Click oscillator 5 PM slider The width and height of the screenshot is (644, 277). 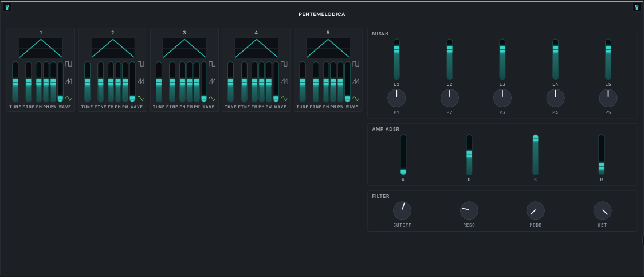(x=333, y=82)
